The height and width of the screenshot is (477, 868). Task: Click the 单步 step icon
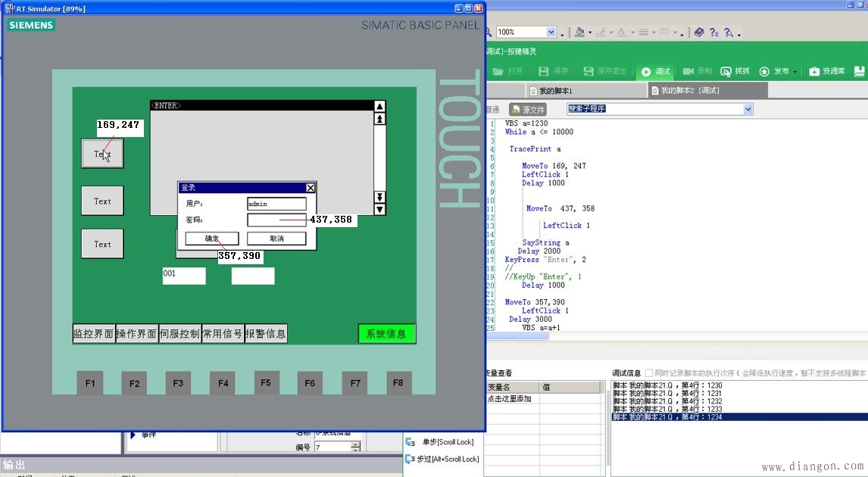pyautogui.click(x=410, y=442)
